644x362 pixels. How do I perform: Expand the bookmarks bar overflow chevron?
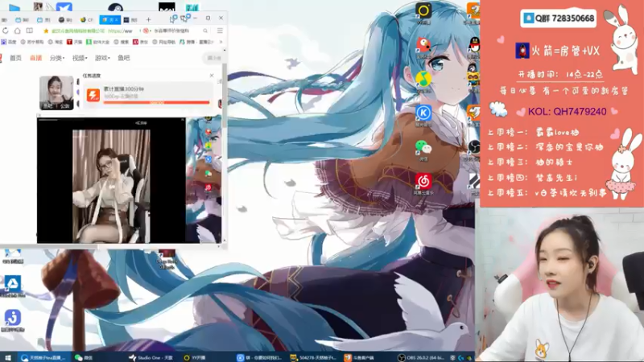click(221, 42)
